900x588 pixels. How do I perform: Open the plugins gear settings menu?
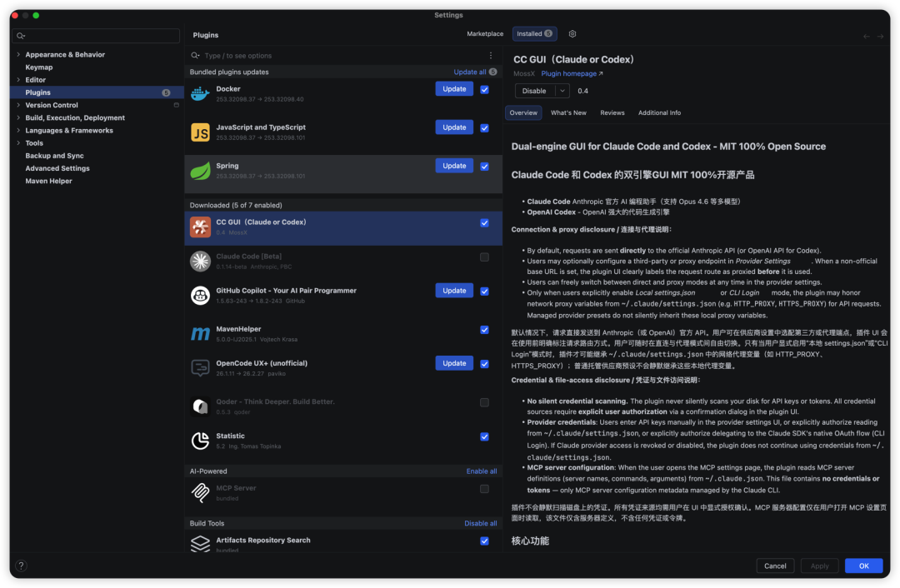[x=572, y=34]
